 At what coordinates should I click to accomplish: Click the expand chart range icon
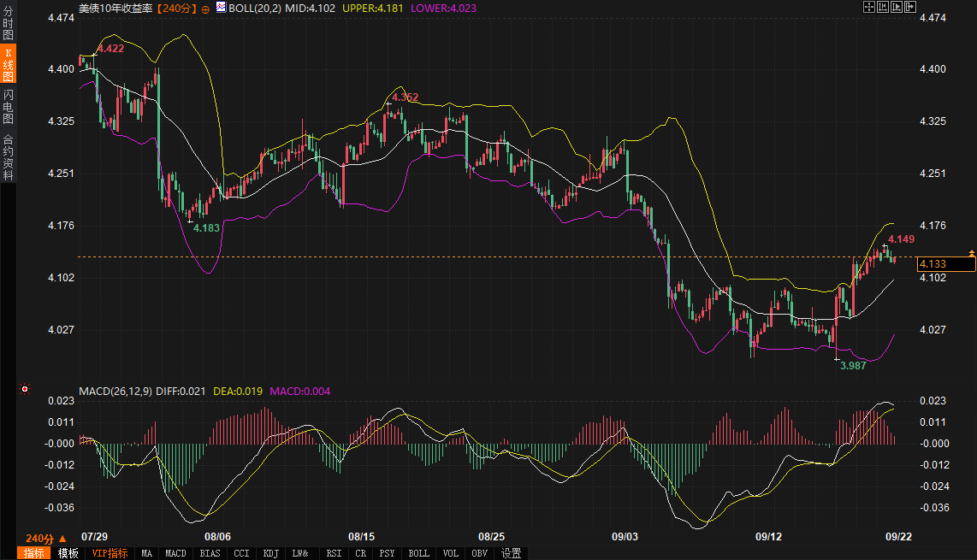pyautogui.click(x=897, y=7)
